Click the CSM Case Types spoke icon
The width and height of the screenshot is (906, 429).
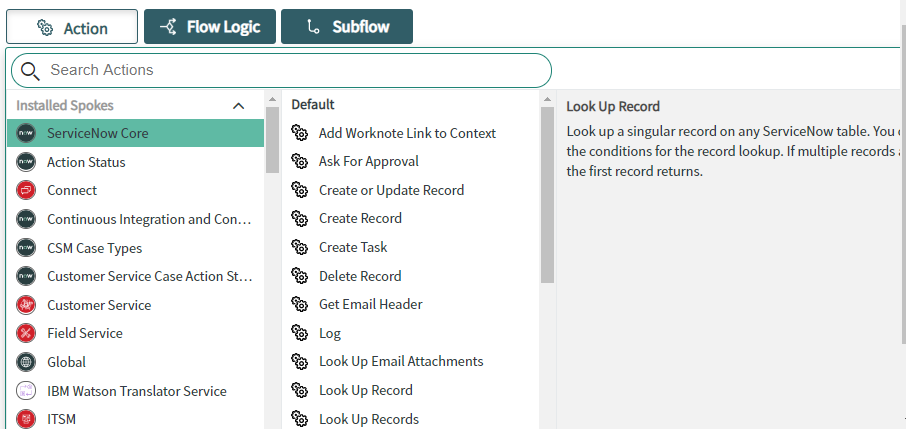tap(26, 248)
